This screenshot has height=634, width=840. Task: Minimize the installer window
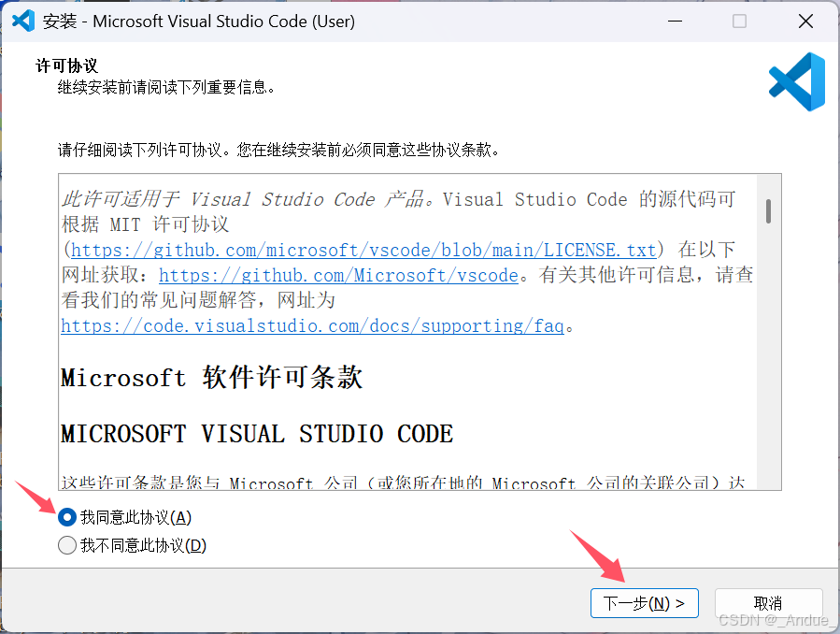pyautogui.click(x=675, y=22)
